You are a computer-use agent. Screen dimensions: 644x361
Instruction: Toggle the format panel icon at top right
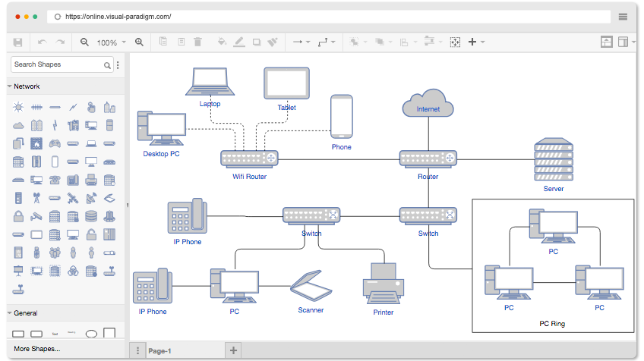pyautogui.click(x=623, y=42)
